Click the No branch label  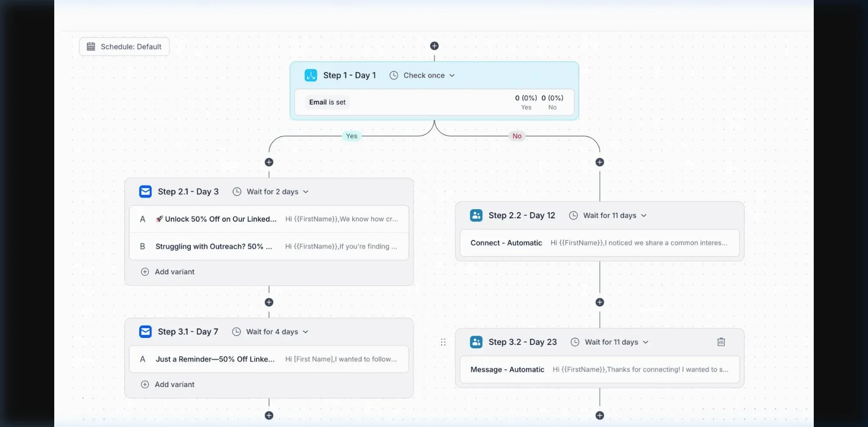(517, 136)
